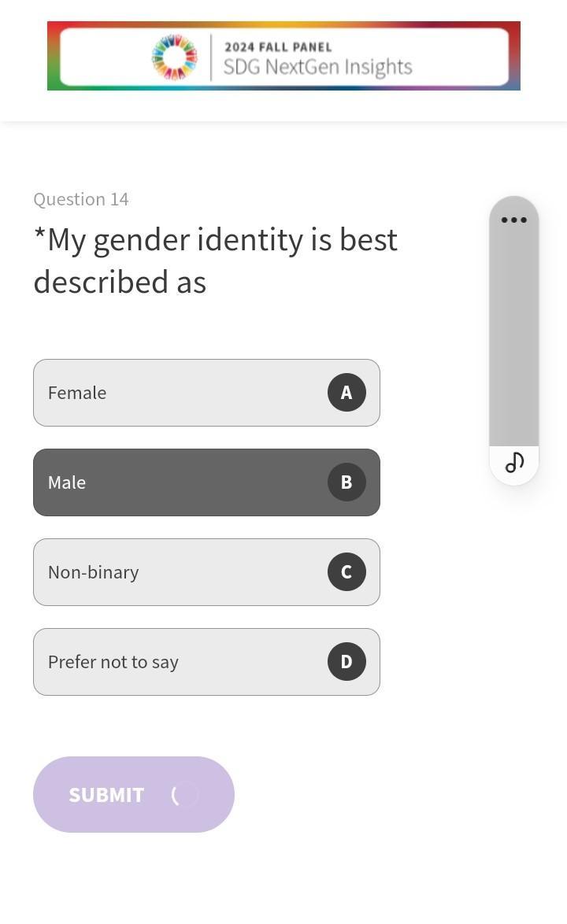Screen dimensions: 567x924
Task: Click the gender identity question heading
Action: pyautogui.click(x=215, y=261)
